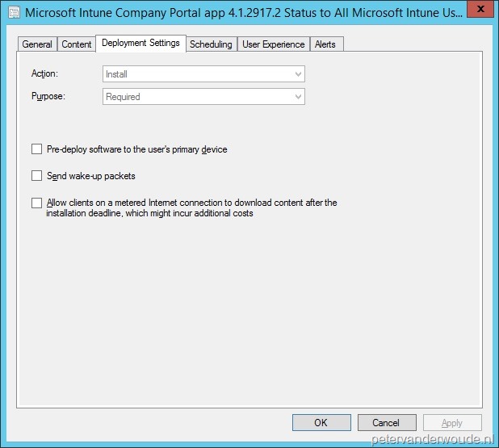Screen dimensions: 499x448
Task: Open the User Experience tab
Action: tap(274, 44)
